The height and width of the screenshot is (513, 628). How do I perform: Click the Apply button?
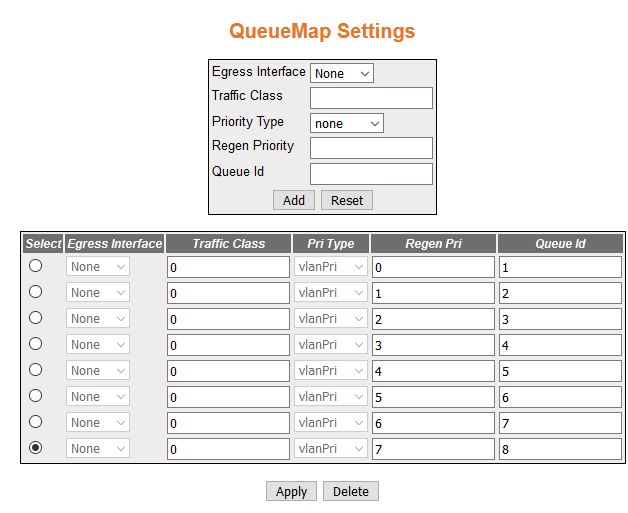(291, 491)
